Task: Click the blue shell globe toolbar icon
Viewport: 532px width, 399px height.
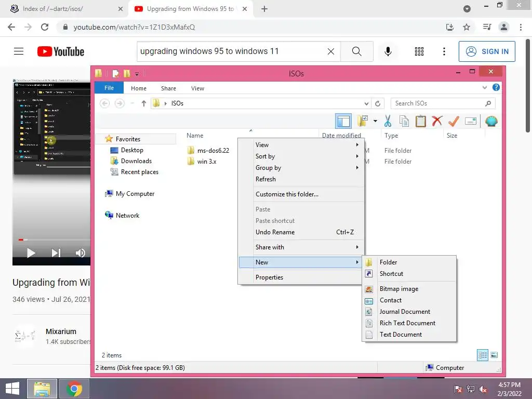Action: 491,121
